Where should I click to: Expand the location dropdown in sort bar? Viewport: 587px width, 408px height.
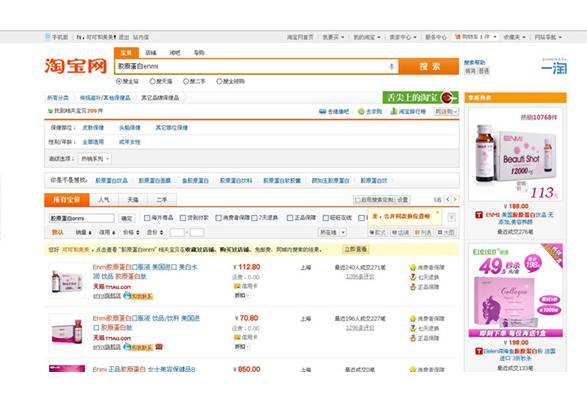click(332, 232)
